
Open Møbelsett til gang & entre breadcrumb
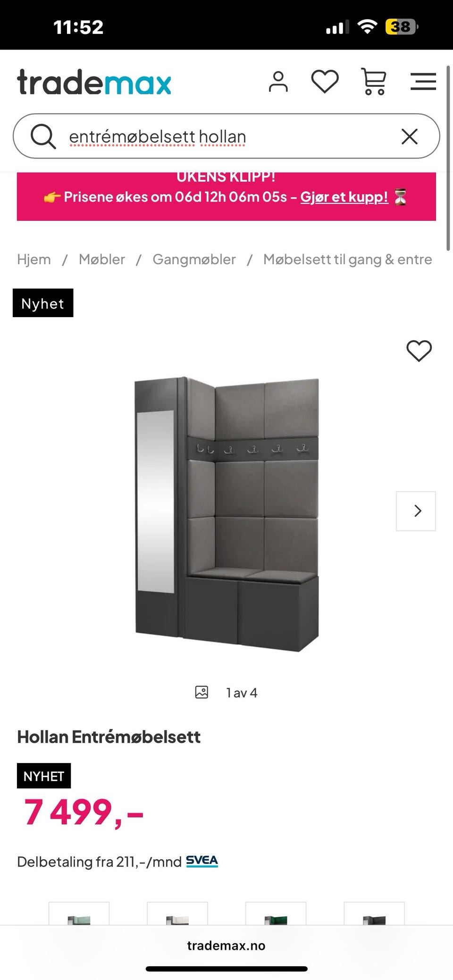coord(347,260)
